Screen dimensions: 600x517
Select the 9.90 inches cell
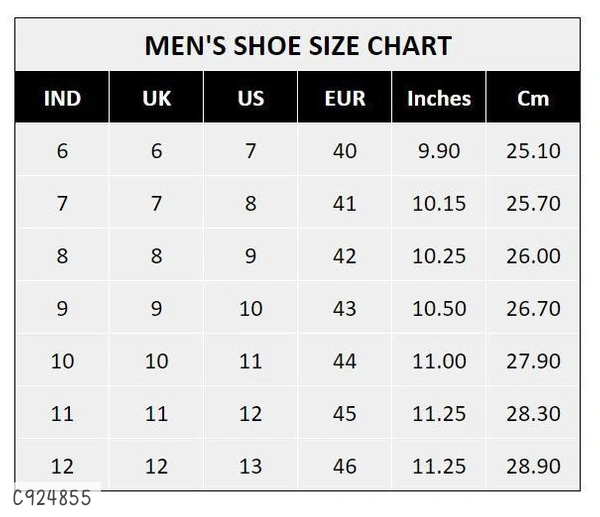click(x=438, y=151)
